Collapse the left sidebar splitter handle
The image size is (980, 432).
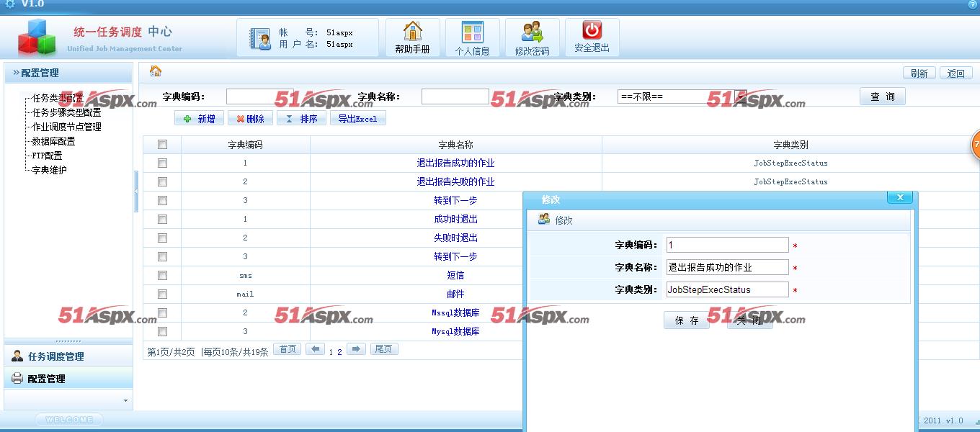pos(136,192)
